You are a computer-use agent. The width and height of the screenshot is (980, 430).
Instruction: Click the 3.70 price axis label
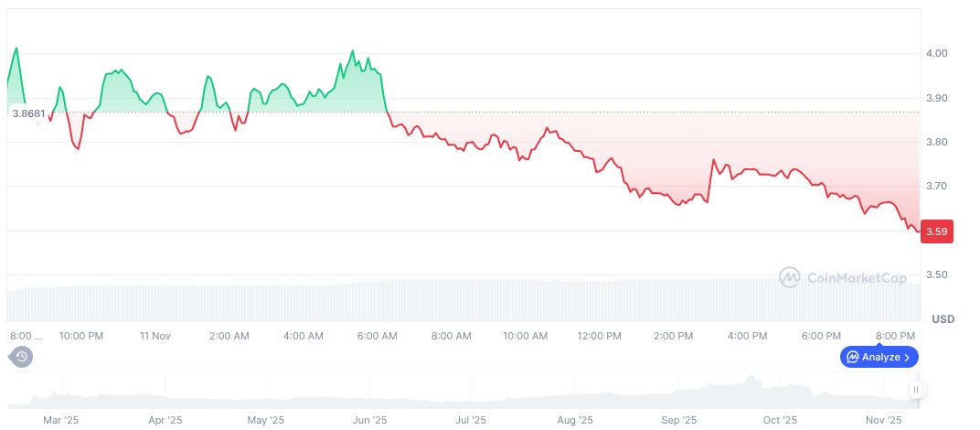[935, 187]
